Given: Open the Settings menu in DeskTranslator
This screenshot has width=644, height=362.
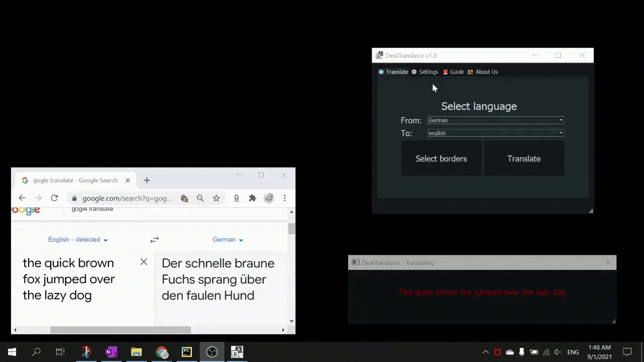Looking at the screenshot, I should click(x=425, y=72).
